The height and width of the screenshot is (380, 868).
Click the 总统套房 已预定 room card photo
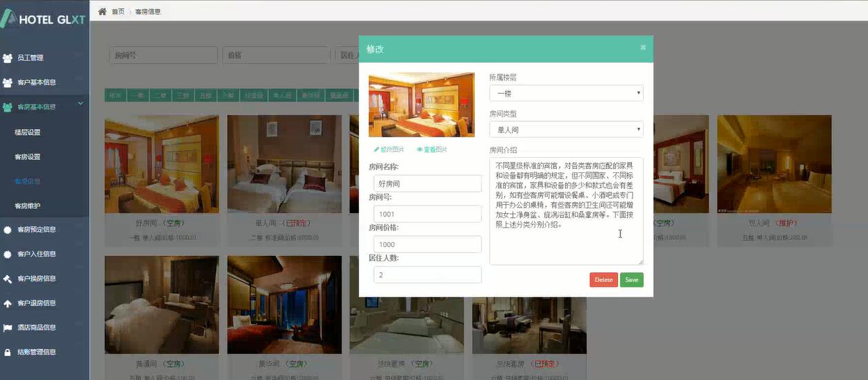click(x=529, y=324)
